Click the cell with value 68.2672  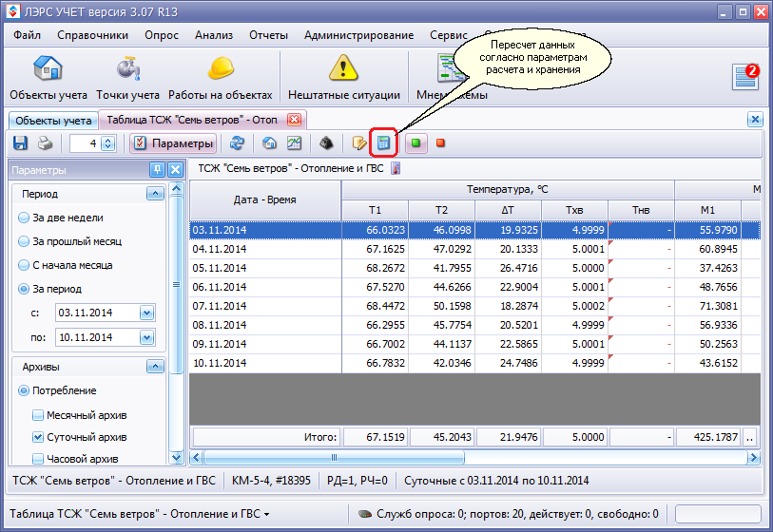tap(376, 268)
